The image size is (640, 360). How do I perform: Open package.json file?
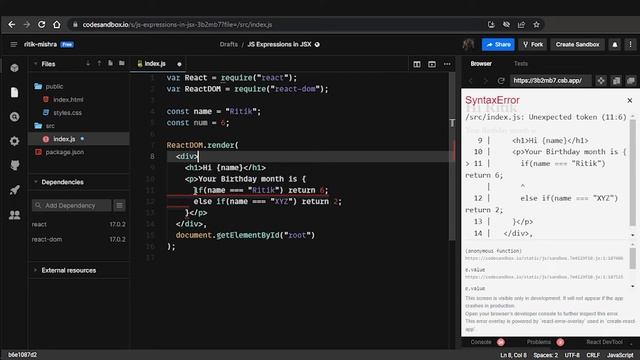pyautogui.click(x=64, y=152)
